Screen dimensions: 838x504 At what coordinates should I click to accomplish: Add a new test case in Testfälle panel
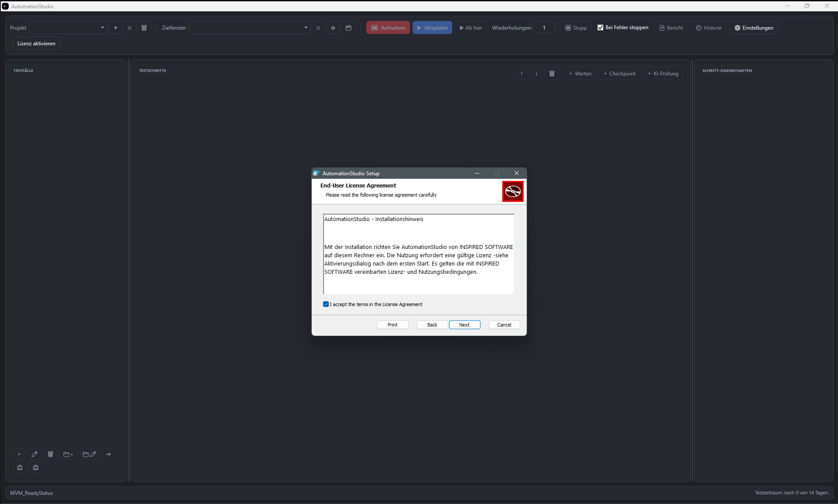click(19, 454)
